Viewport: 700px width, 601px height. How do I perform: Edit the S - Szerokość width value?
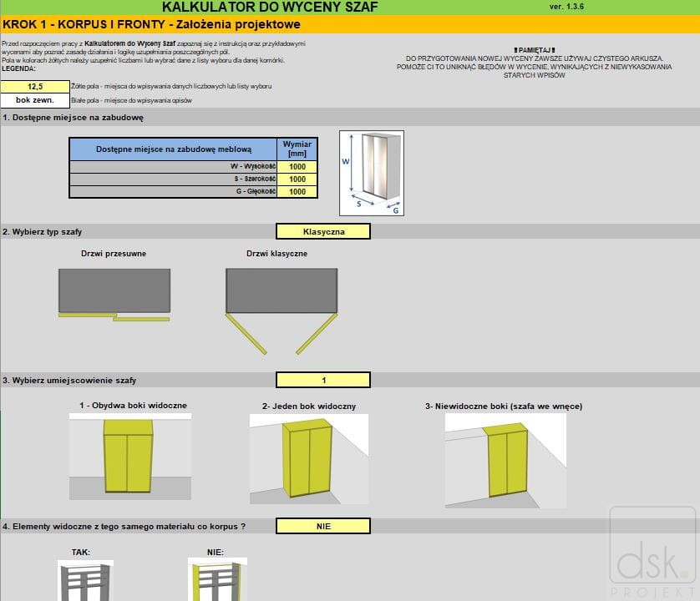point(297,179)
